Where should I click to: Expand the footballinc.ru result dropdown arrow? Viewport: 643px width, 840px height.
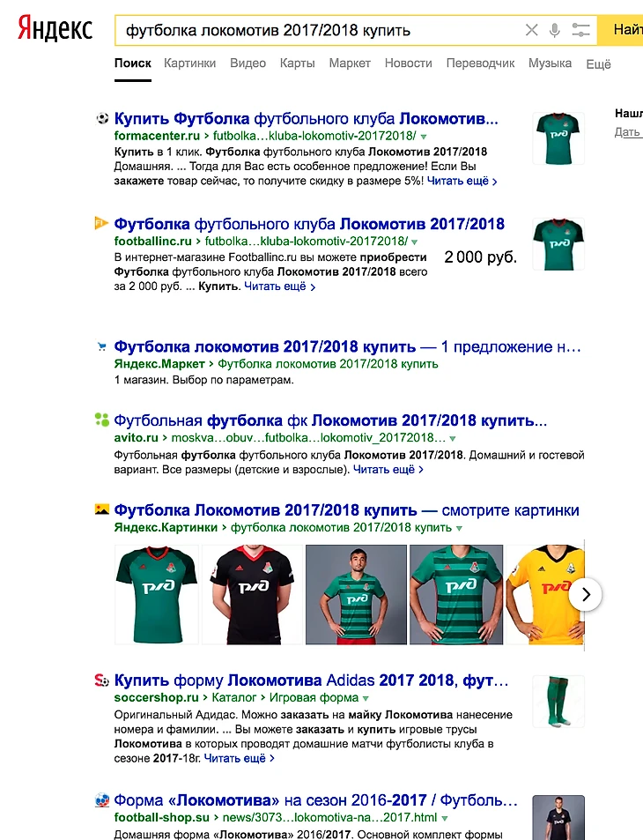414,242
